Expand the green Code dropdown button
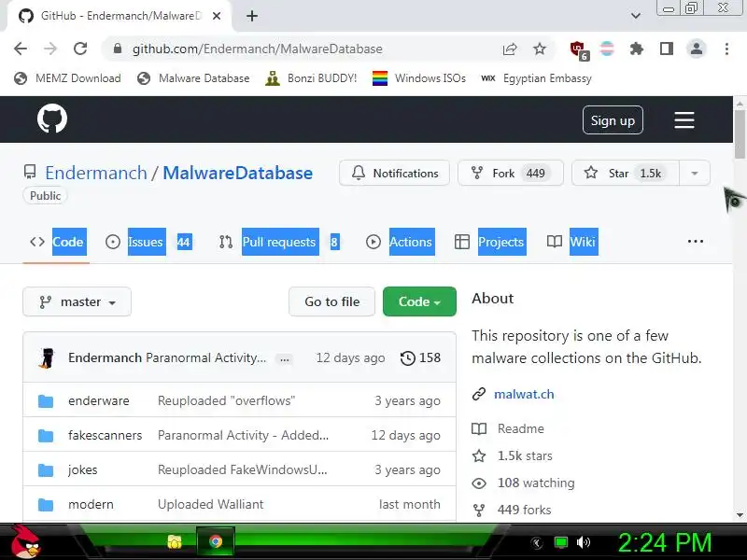The image size is (747, 560). coord(419,301)
